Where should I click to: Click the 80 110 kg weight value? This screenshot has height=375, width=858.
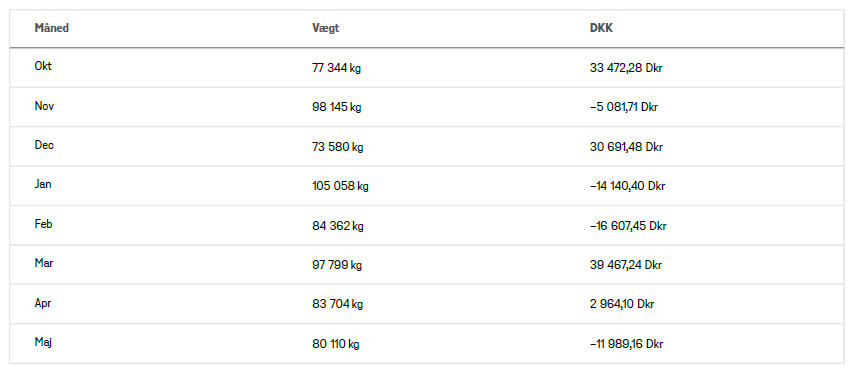click(x=336, y=344)
